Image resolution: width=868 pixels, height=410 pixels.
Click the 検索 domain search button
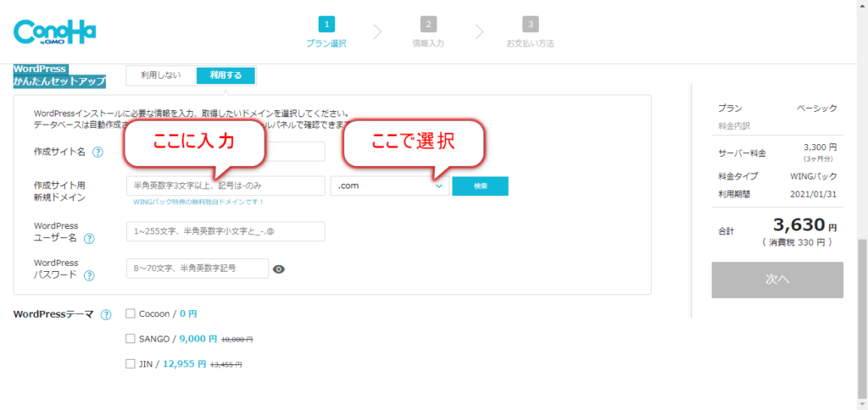480,186
